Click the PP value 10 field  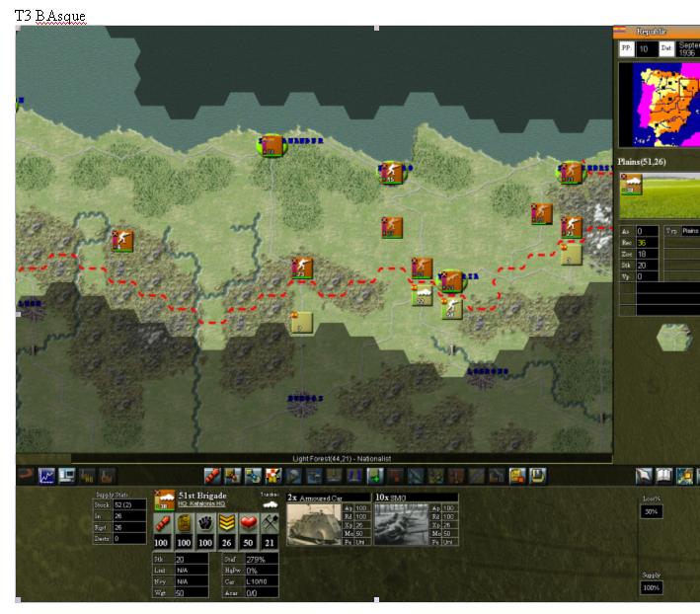[648, 48]
